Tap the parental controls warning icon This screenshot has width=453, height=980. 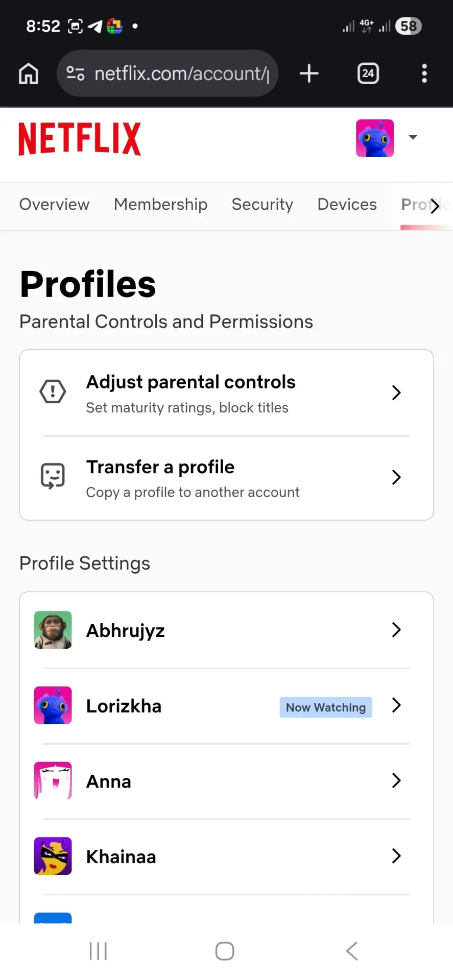53,392
